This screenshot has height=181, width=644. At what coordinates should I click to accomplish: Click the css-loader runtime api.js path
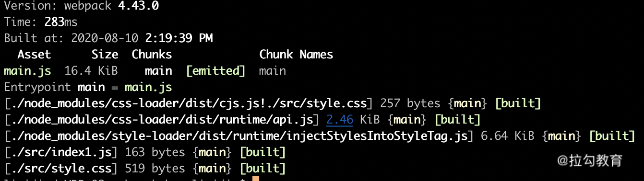point(161,120)
